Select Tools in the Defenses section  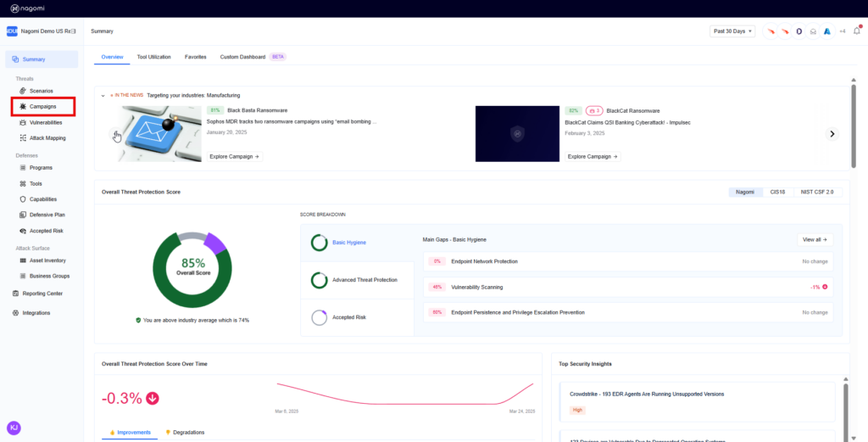(x=36, y=183)
